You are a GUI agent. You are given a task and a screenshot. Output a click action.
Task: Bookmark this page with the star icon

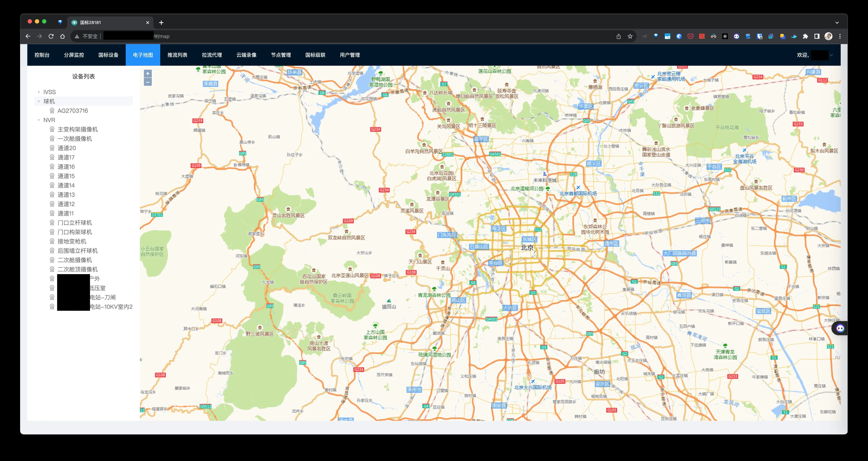(630, 36)
